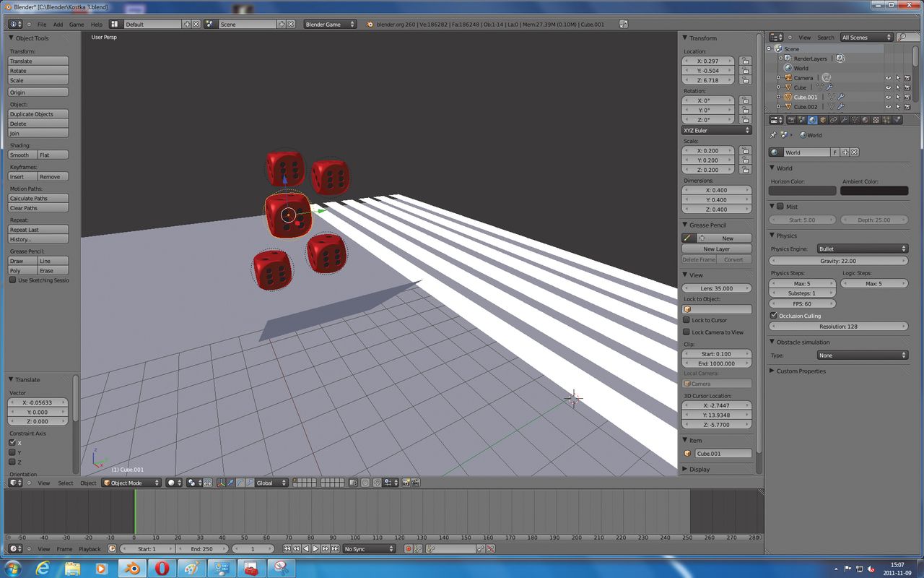Open the XYZ Euler rotation mode dropdown

(x=717, y=131)
